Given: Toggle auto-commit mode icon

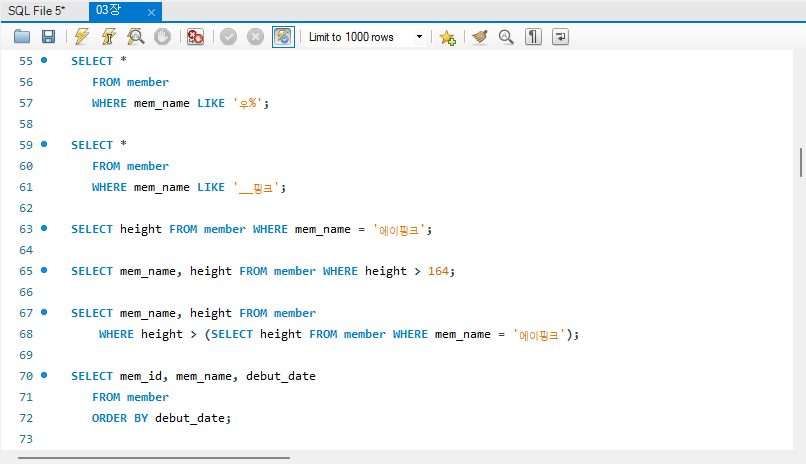Looking at the screenshot, I should click(x=283, y=36).
